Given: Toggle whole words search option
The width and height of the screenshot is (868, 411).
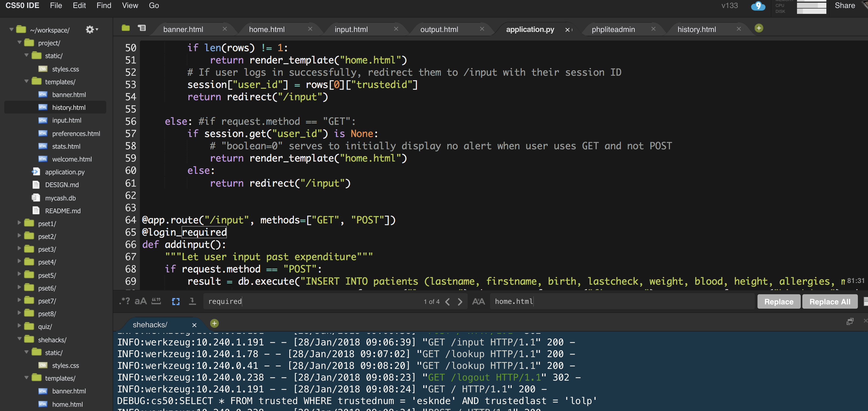Looking at the screenshot, I should coord(156,301).
